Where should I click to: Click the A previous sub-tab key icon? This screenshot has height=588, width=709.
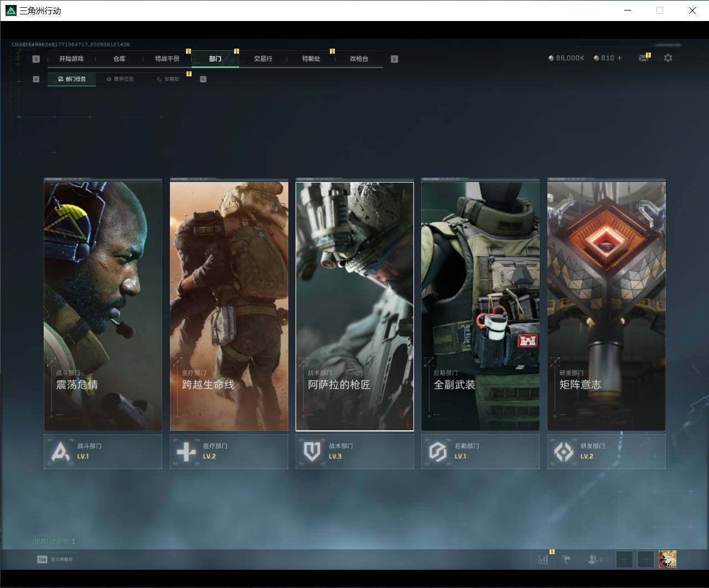(36, 79)
